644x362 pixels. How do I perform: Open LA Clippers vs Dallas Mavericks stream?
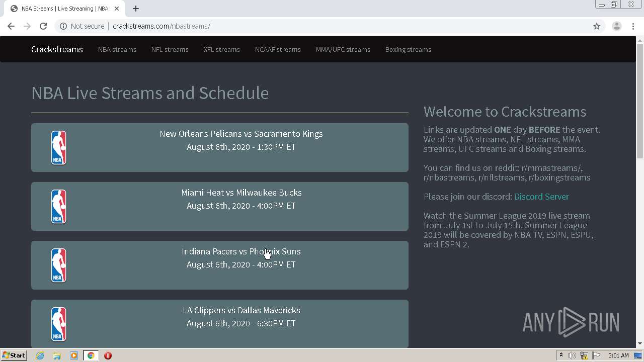pyautogui.click(x=220, y=324)
